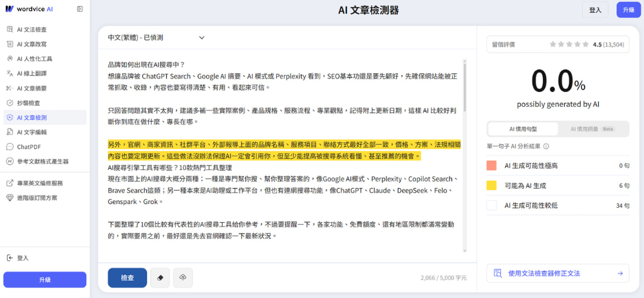Upload a file with cloud icon

click(183, 278)
